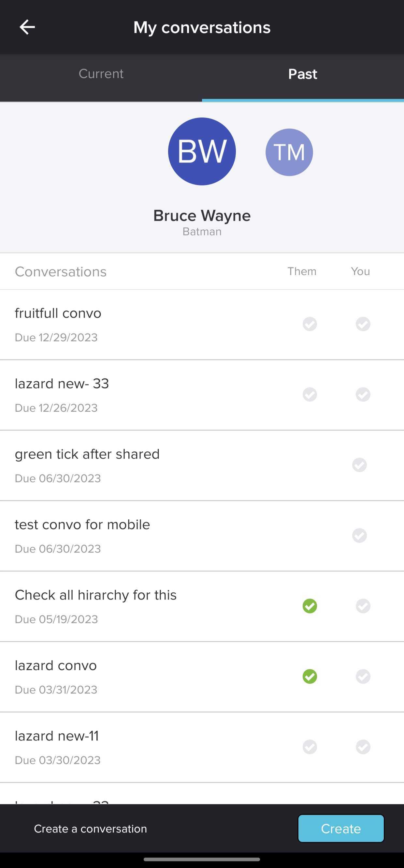The width and height of the screenshot is (404, 868).
Task: Click You check icon for test convo for mobile
Action: pyautogui.click(x=360, y=535)
